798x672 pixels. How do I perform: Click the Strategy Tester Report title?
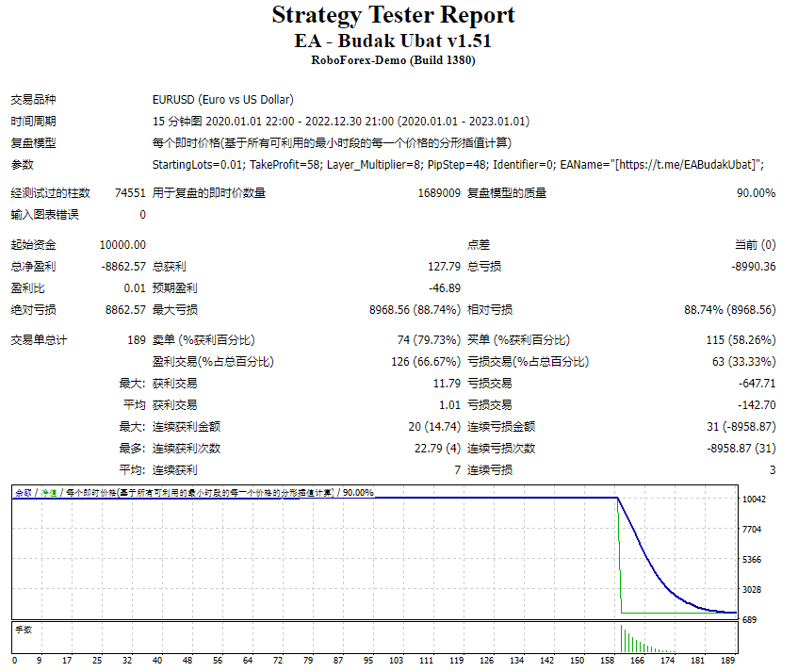393,15
